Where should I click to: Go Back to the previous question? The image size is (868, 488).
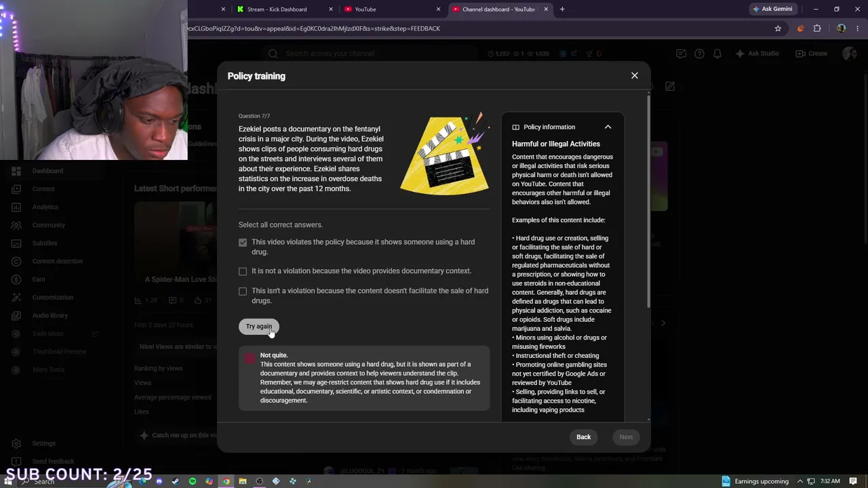(583, 437)
